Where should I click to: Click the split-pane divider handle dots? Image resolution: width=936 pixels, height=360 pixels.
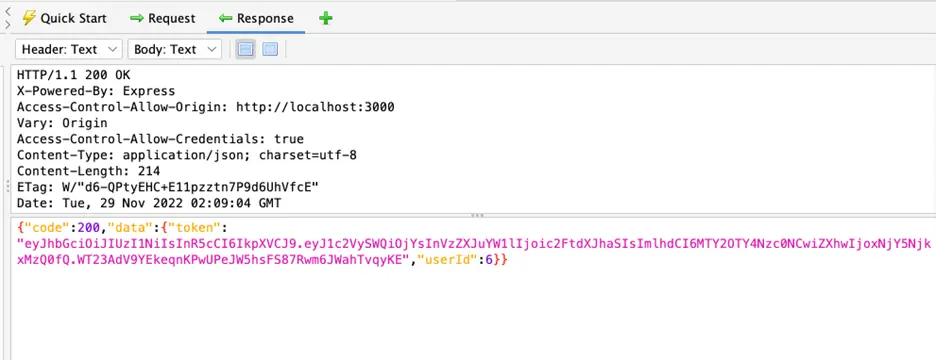(478, 215)
